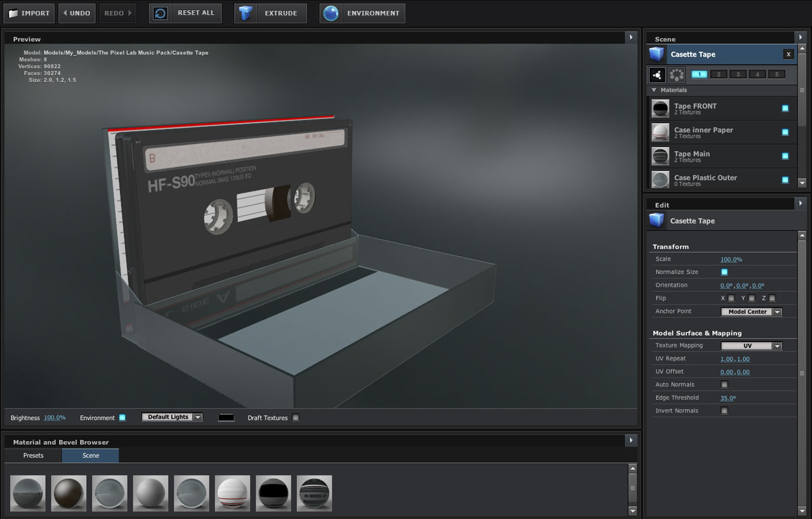The image size is (812, 519).
Task: Switch to the Presets tab
Action: tap(34, 456)
